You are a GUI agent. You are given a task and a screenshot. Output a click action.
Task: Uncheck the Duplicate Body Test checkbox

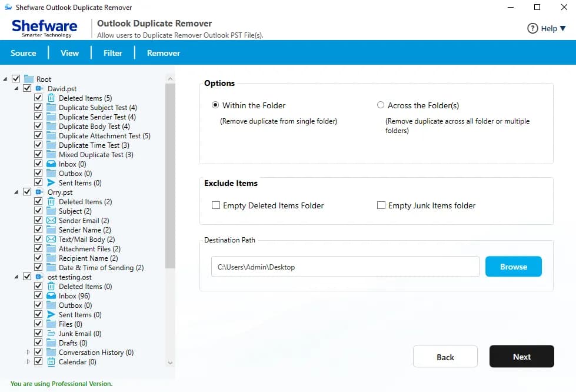click(x=38, y=126)
